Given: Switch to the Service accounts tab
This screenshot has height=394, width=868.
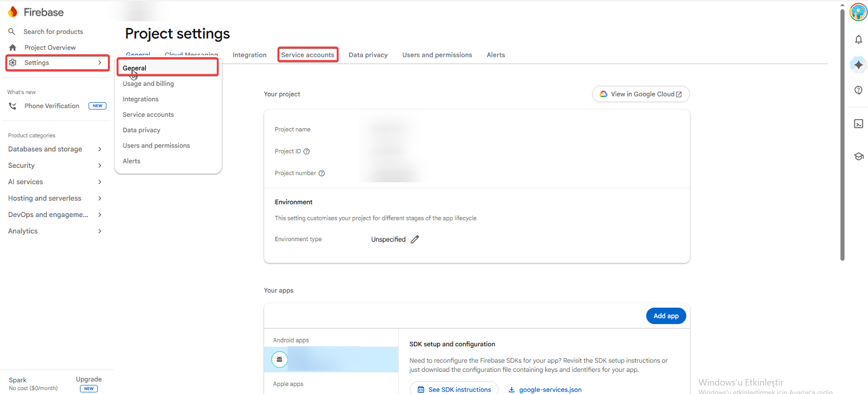Looking at the screenshot, I should point(308,55).
